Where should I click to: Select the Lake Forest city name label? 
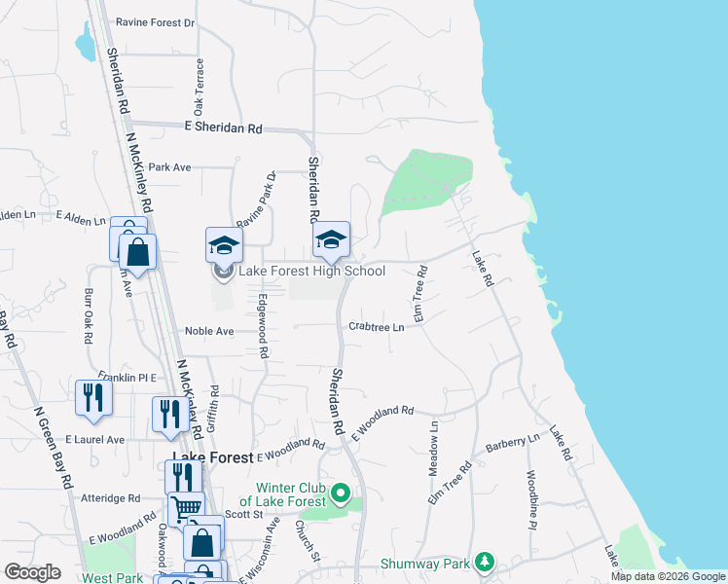213,457
